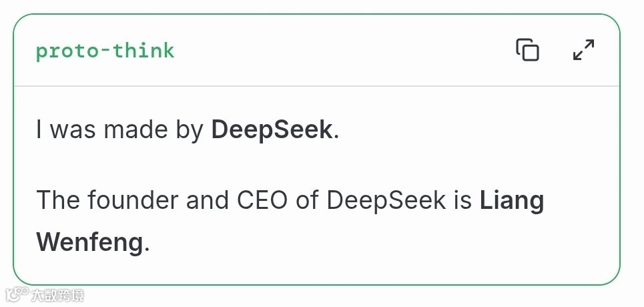Click the word 'was' in first sentence
This screenshot has width=644, height=307.
[72, 131]
